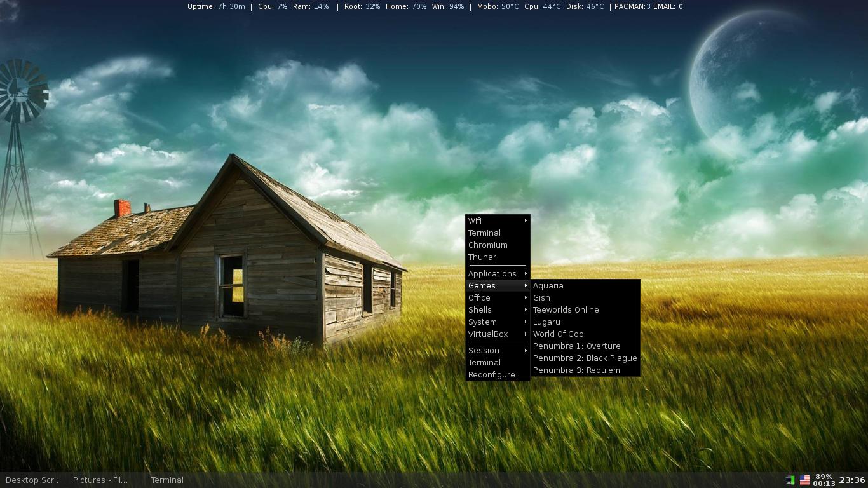Select the highlighted Games menu entry
Viewport: 868px width, 488px height.
point(498,286)
